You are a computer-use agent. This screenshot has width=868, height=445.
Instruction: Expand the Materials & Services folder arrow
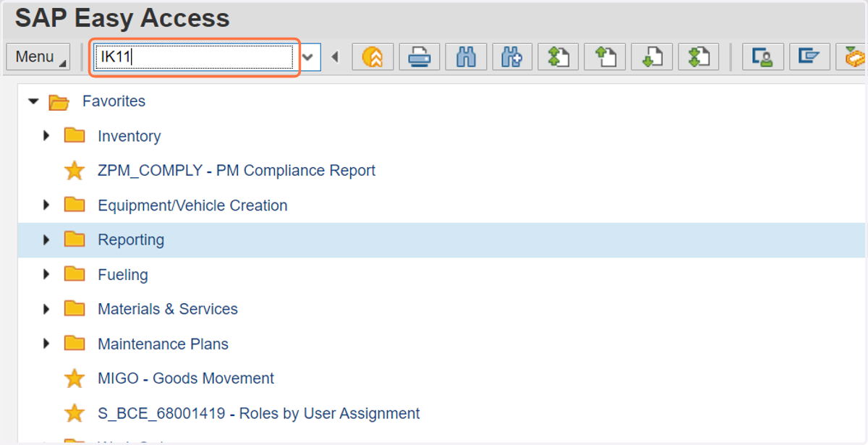[x=47, y=309]
